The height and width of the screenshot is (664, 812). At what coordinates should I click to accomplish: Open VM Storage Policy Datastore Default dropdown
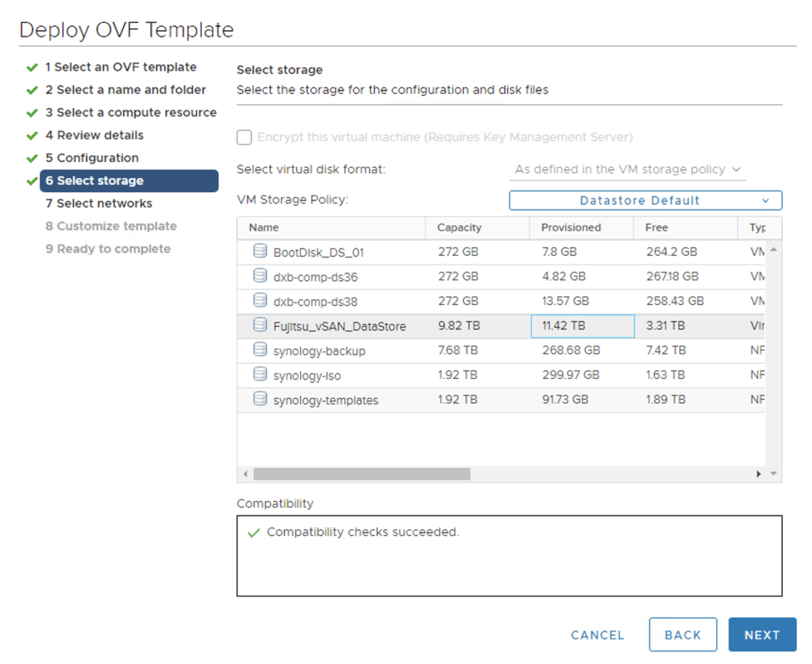coord(645,201)
